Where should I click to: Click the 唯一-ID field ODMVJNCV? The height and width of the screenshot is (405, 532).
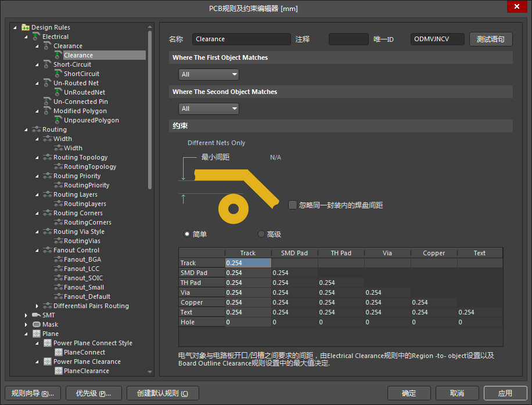pos(437,39)
